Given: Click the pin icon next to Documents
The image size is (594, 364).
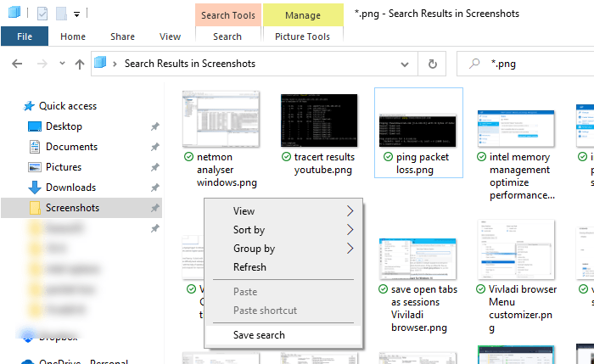Looking at the screenshot, I should coord(154,147).
